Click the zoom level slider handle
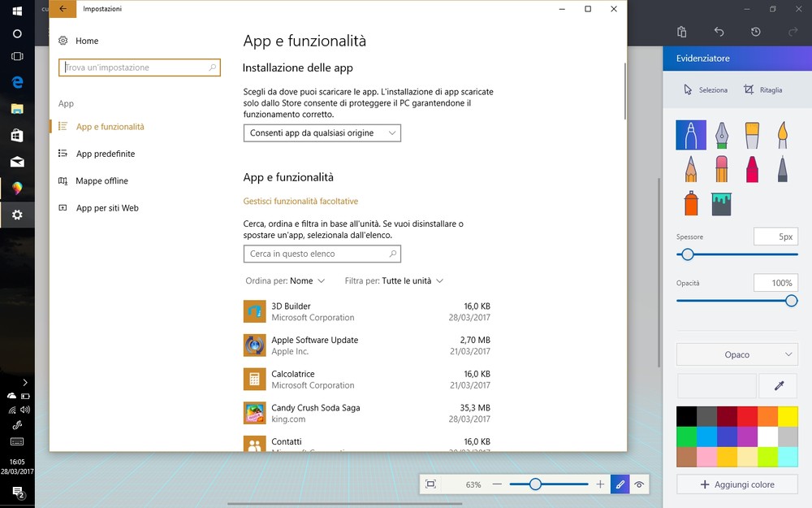The width and height of the screenshot is (812, 508). click(x=535, y=484)
